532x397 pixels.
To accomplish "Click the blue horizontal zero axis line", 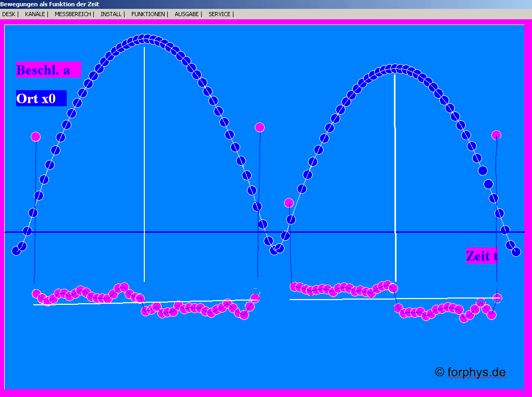I will 365,232.
